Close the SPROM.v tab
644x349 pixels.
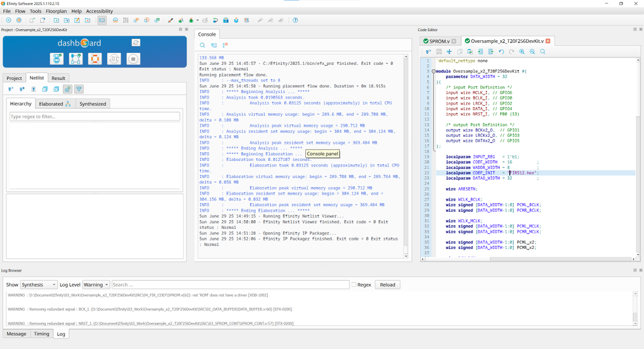tap(453, 41)
